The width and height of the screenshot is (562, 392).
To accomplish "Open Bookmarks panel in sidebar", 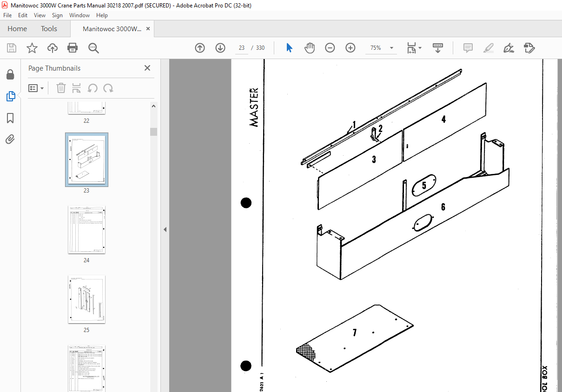I will pos(10,118).
